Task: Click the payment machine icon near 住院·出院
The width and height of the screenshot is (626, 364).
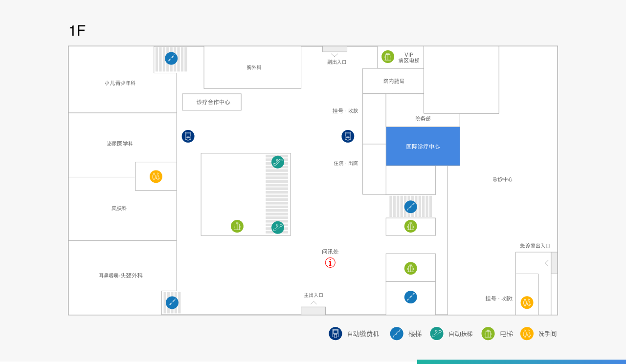Action: pos(348,136)
